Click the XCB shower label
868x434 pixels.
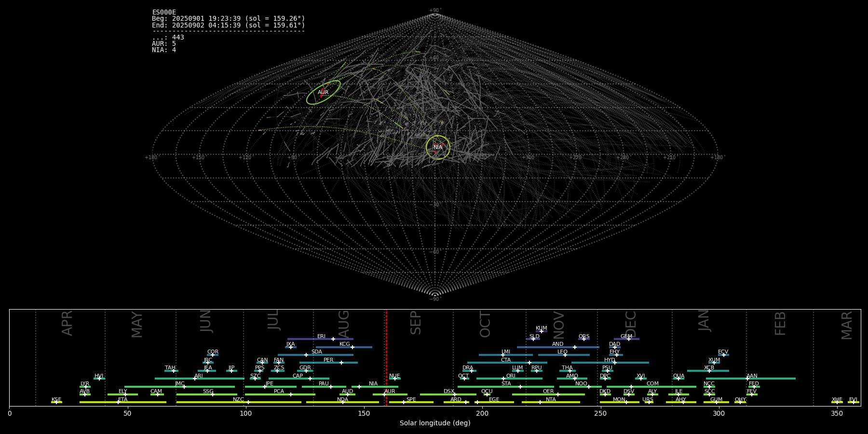pos(709,368)
